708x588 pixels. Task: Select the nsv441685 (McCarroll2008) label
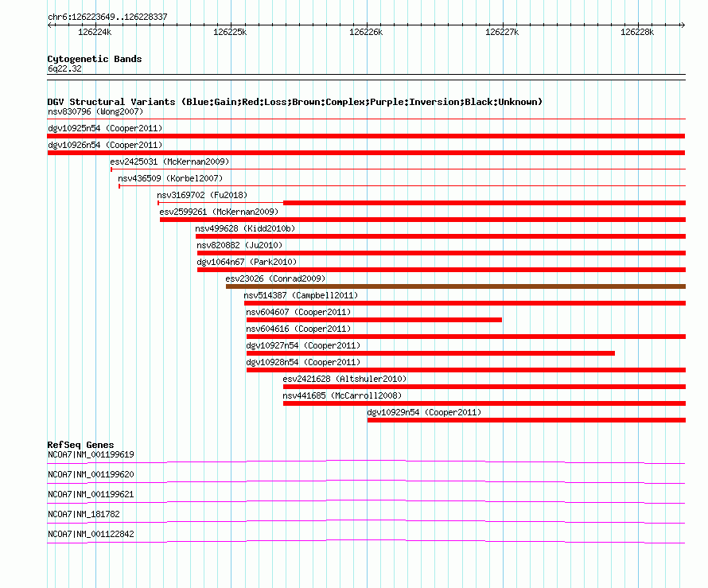(342, 395)
